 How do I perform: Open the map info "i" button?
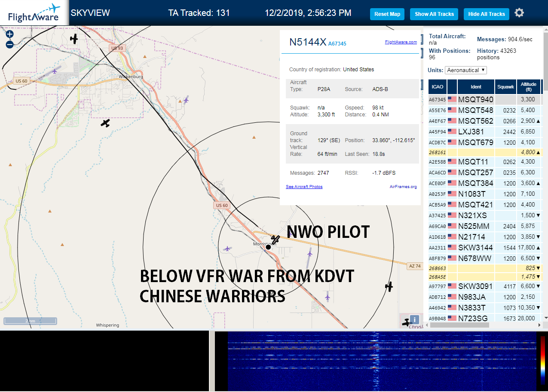point(414,319)
